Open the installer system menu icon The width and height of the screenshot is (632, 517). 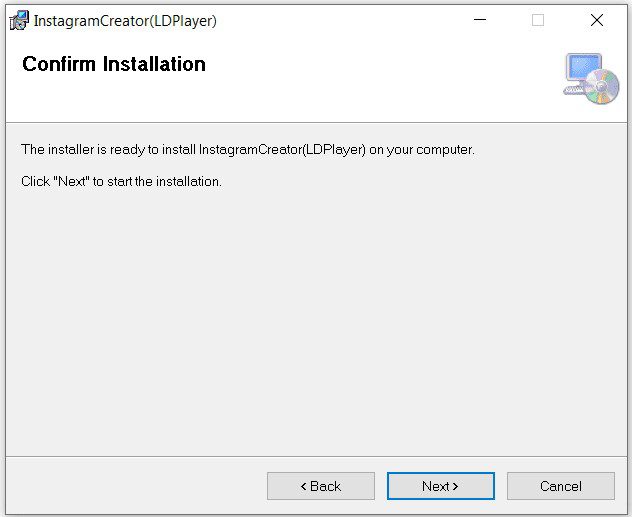point(19,20)
